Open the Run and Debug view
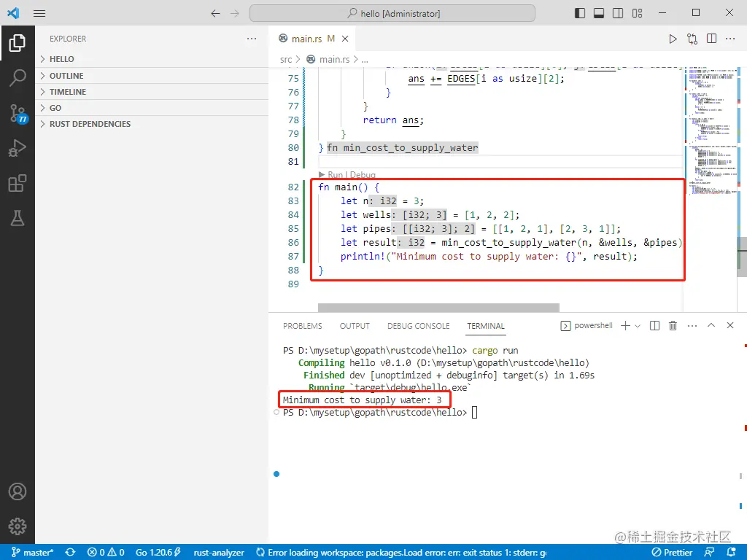This screenshot has width=747, height=560. click(18, 148)
